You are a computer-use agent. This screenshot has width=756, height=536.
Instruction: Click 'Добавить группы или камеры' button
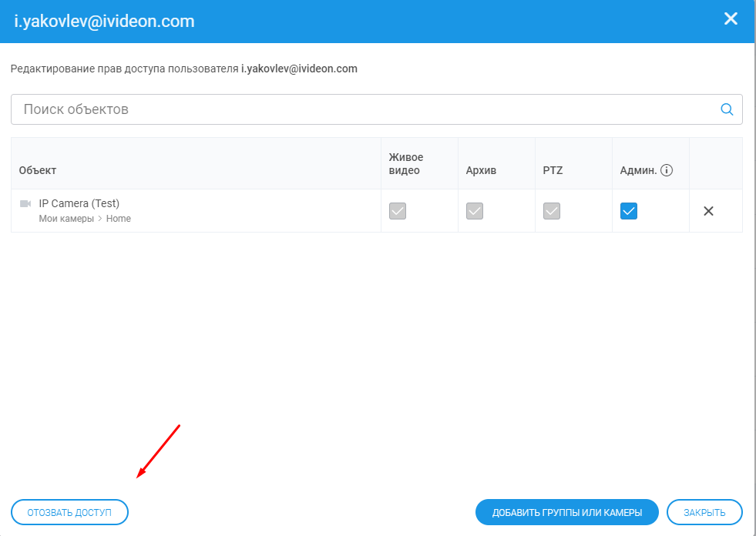[x=567, y=512]
